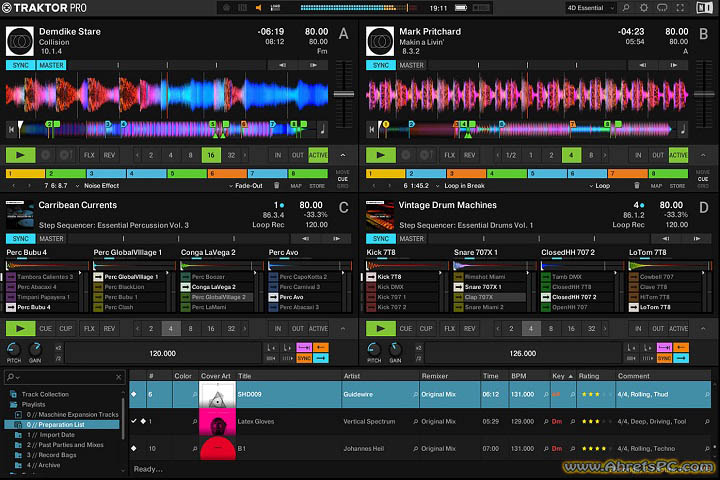The height and width of the screenshot is (480, 720).
Task: Click the orange audio speaker indicator
Action: click(259, 8)
